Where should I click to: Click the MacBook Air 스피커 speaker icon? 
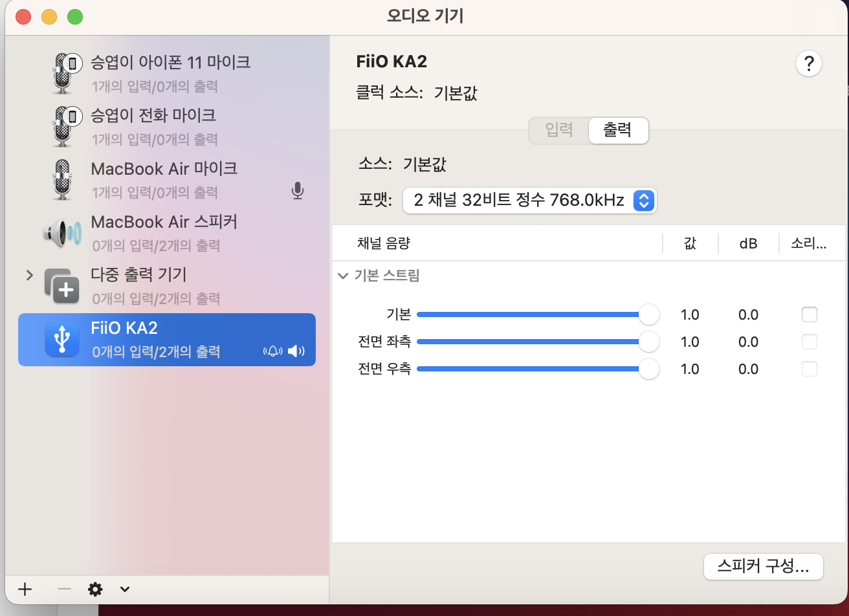[x=63, y=232]
